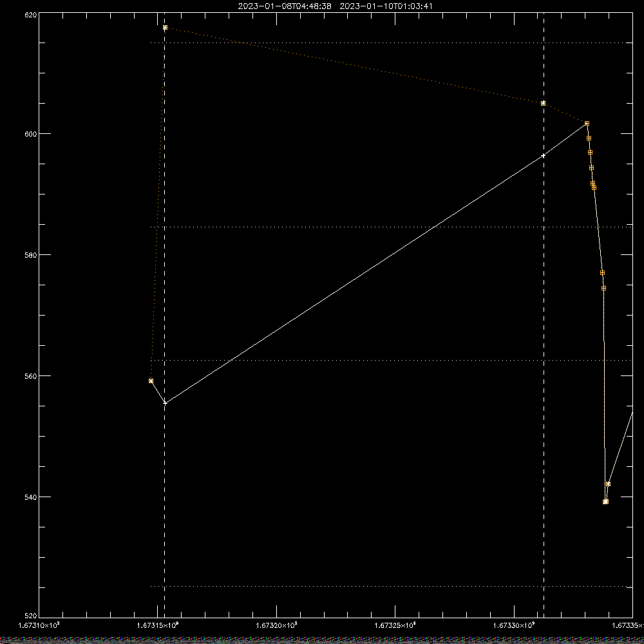This screenshot has width=644, height=644.
Task: Click the start timestamp 2023-01-08T04:48:38 in title
Action: point(285,6)
